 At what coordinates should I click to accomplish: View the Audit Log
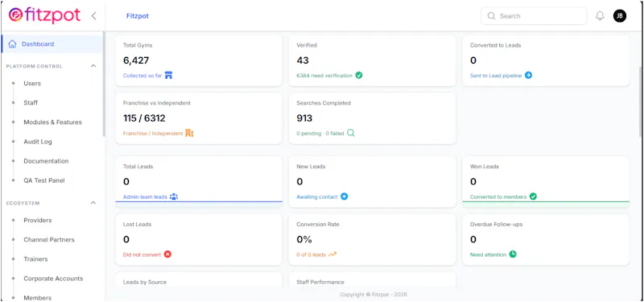[38, 142]
